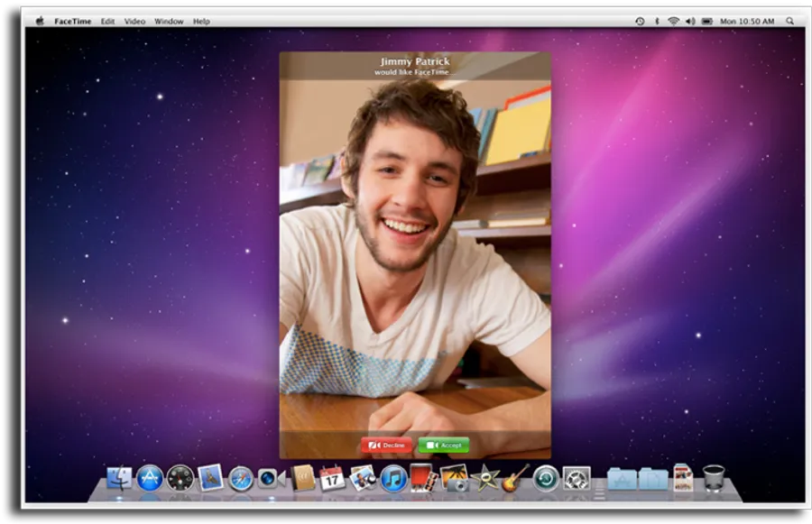This screenshot has height=524, width=812.
Task: Launch Photo Booth from the Dock
Action: point(424,478)
